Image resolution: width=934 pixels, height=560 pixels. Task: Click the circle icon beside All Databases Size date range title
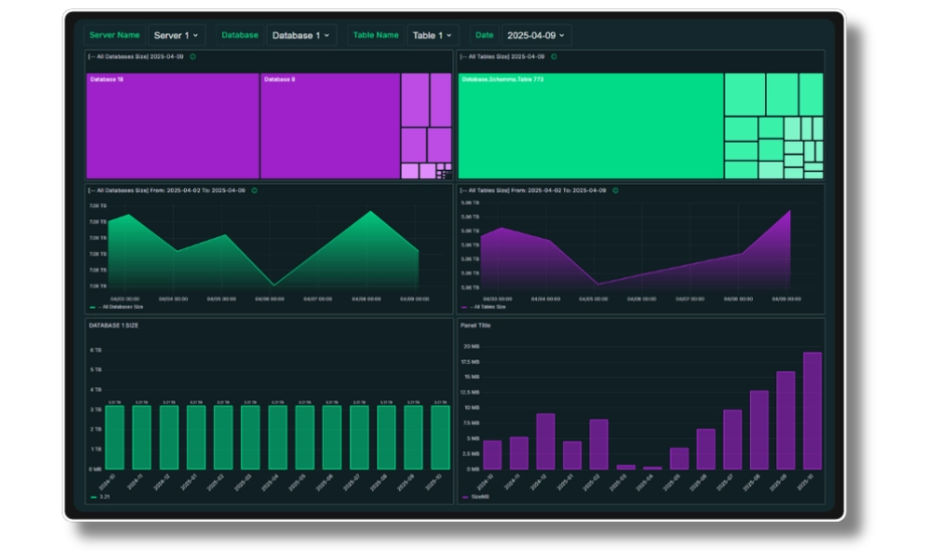point(254,190)
